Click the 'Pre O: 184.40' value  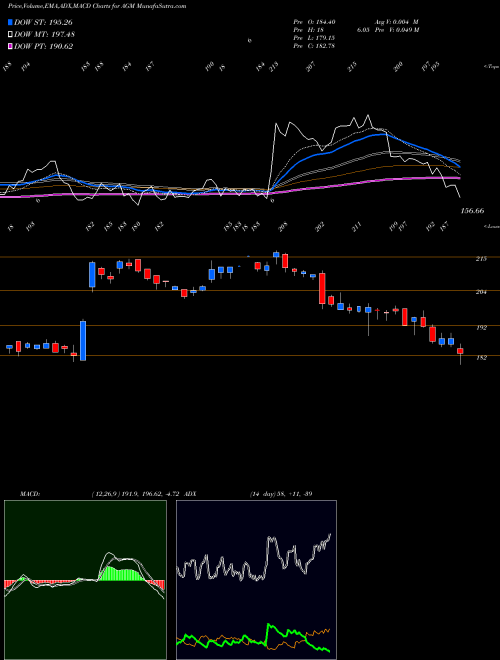314,22
